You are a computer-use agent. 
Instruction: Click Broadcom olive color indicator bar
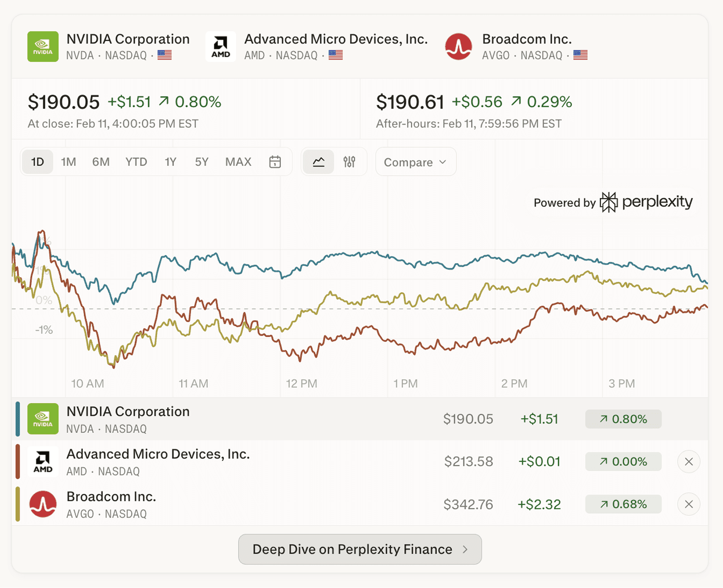click(18, 504)
